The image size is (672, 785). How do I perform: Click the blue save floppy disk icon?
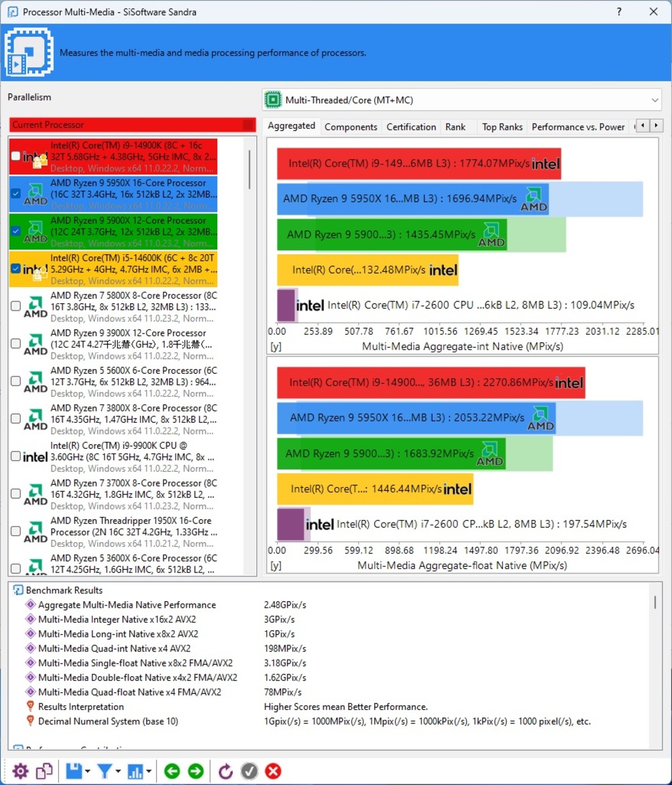[74, 771]
